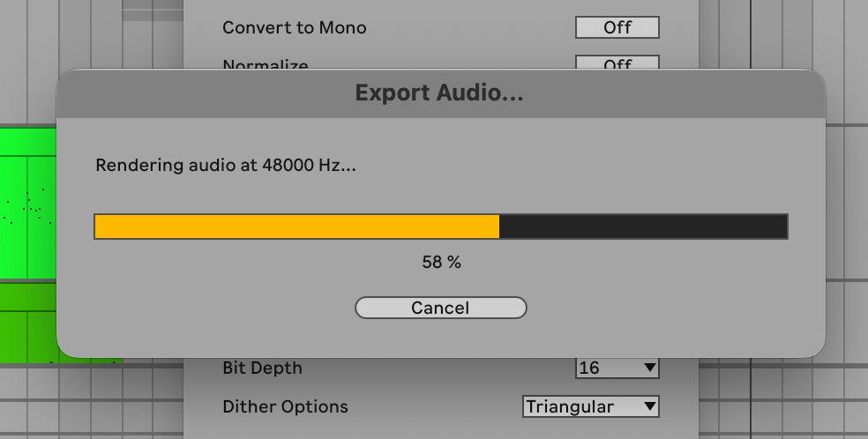Click the Bit Depth label
Image resolution: width=868 pixels, height=439 pixels.
(262, 368)
